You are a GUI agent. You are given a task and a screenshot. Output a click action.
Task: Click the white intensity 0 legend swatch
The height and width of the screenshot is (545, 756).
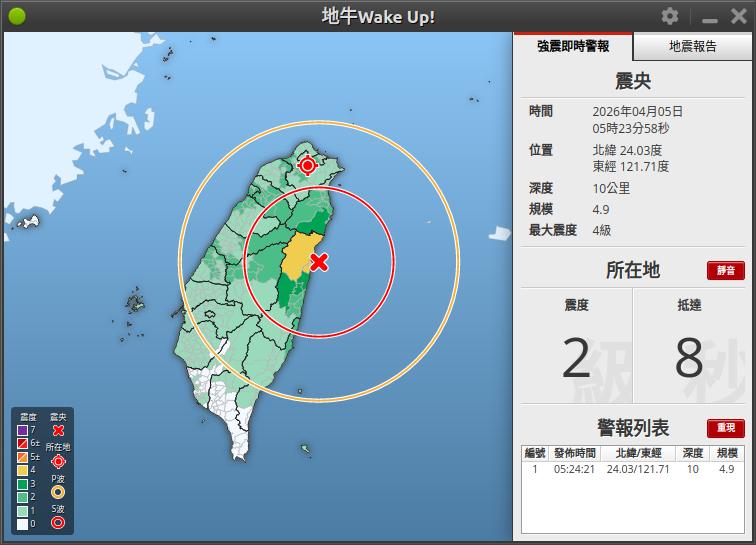pos(22,524)
